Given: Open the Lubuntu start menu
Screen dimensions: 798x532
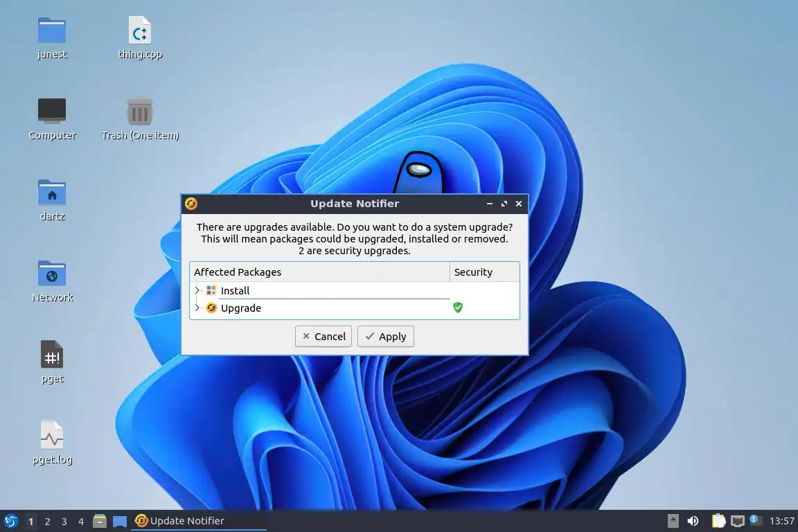Looking at the screenshot, I should tap(10, 521).
